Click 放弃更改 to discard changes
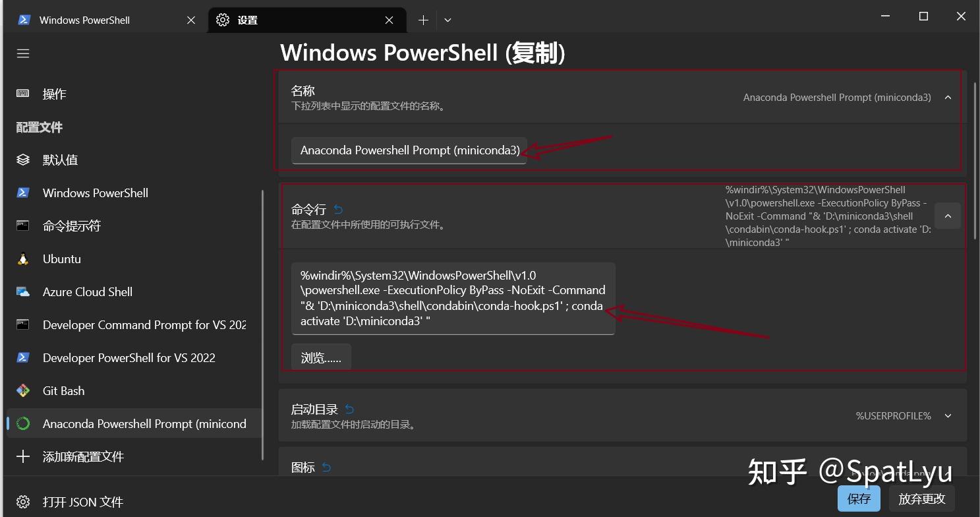980x517 pixels. pos(921,499)
